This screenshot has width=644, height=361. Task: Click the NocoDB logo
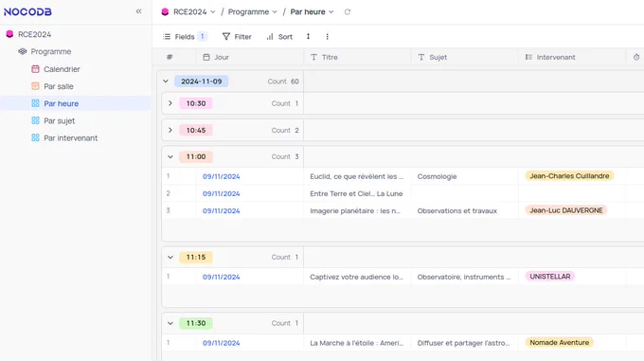27,12
